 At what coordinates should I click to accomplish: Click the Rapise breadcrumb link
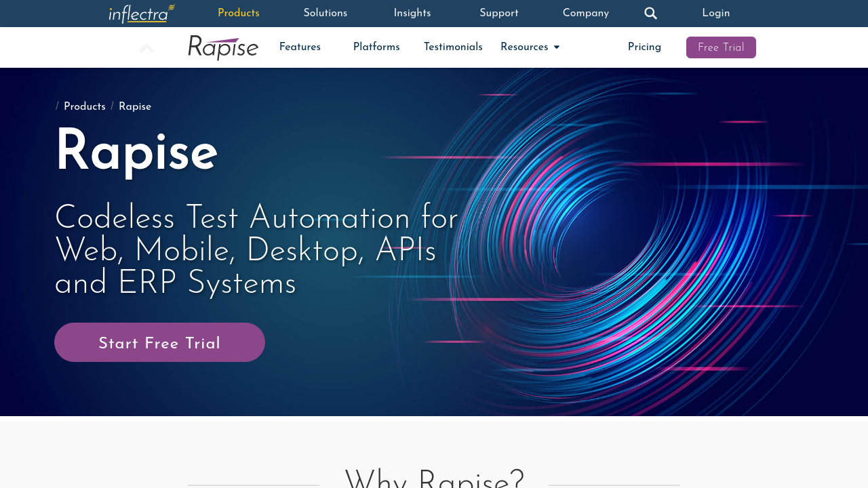(x=135, y=107)
